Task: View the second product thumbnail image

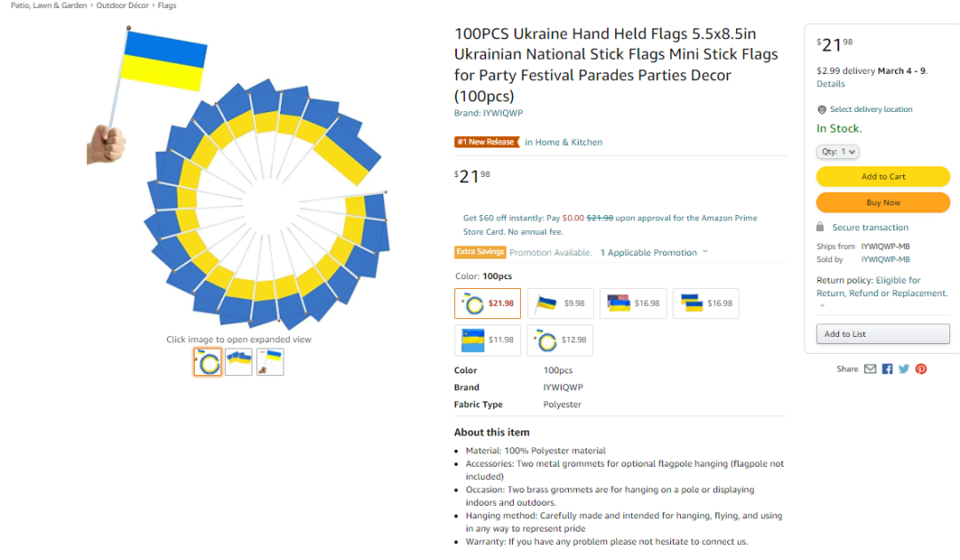Action: [238, 362]
